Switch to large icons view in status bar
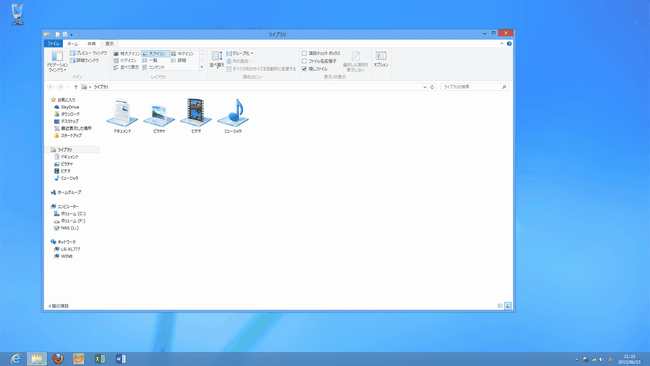The height and width of the screenshot is (366, 650). point(508,306)
